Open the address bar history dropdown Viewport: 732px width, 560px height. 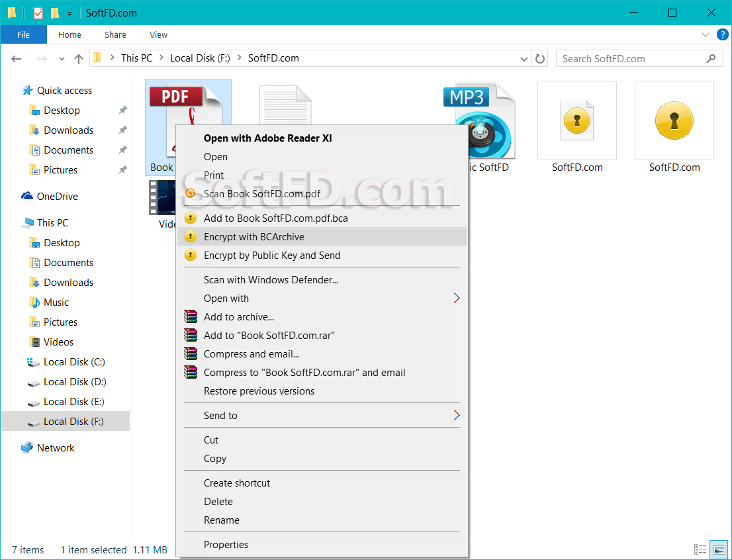[x=524, y=59]
